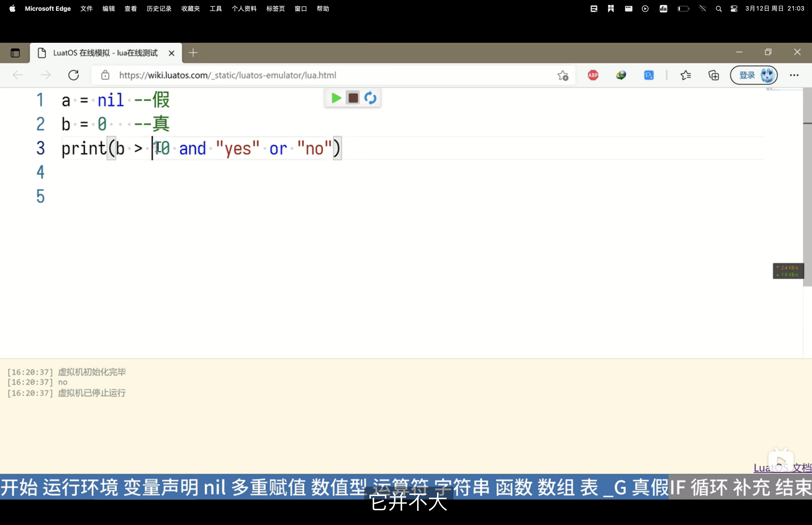
Task: Jump to the IF chapter
Action: coord(678,487)
